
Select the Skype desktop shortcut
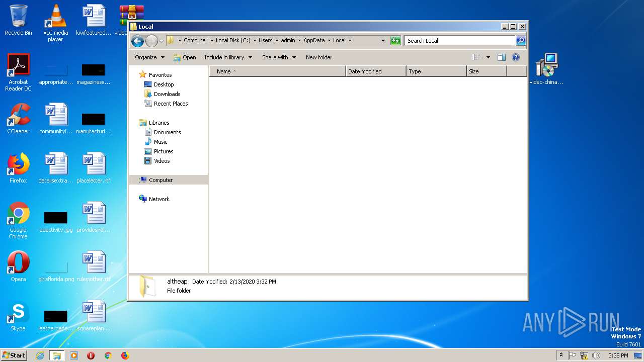point(18,316)
